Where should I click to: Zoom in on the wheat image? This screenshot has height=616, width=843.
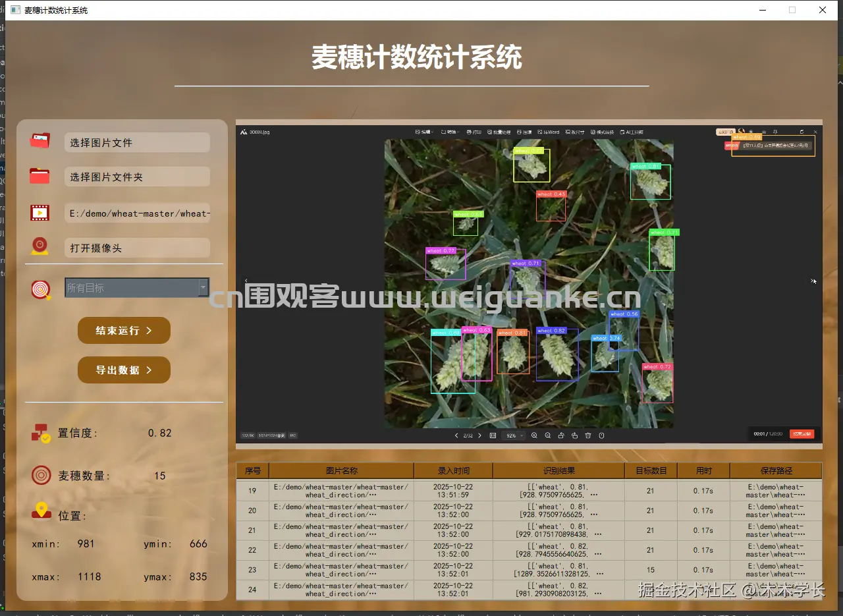click(x=535, y=435)
